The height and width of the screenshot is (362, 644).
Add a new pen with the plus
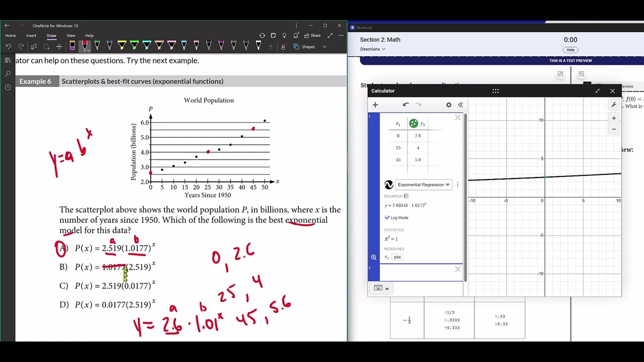click(x=271, y=47)
